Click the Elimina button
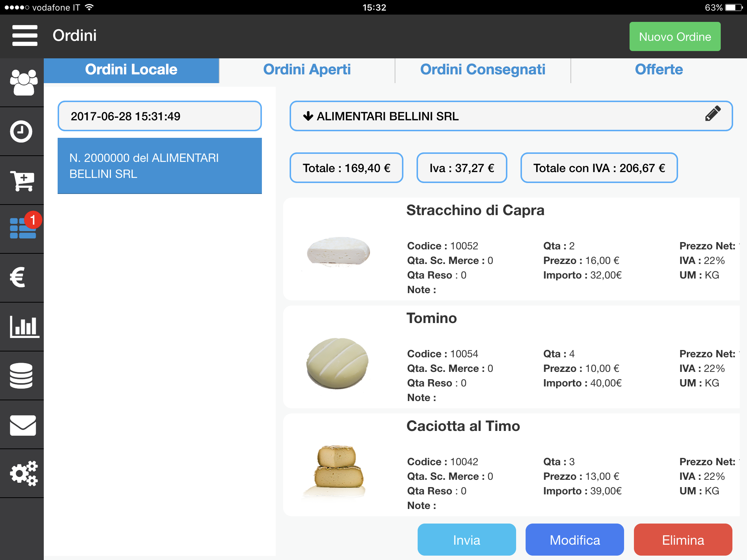The height and width of the screenshot is (560, 747). pyautogui.click(x=683, y=540)
